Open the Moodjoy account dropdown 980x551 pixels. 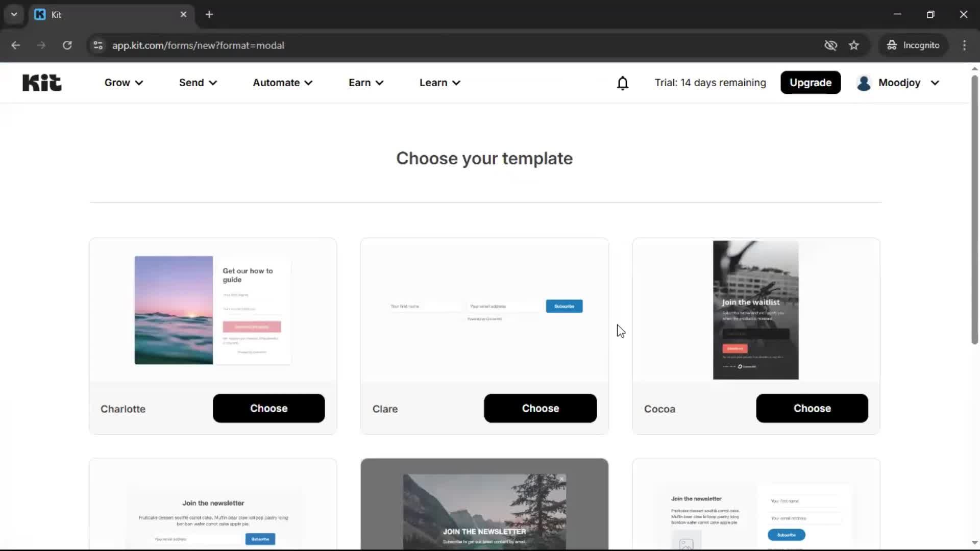[898, 83]
